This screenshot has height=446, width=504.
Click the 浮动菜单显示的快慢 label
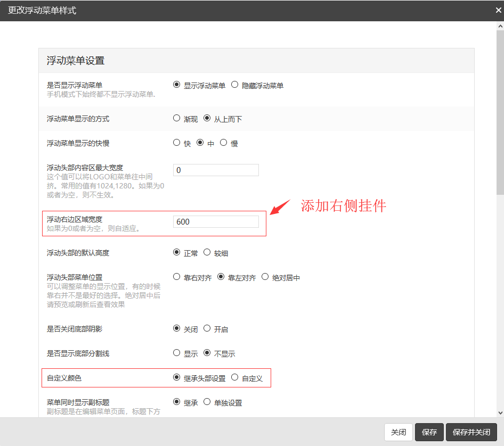coord(78,144)
